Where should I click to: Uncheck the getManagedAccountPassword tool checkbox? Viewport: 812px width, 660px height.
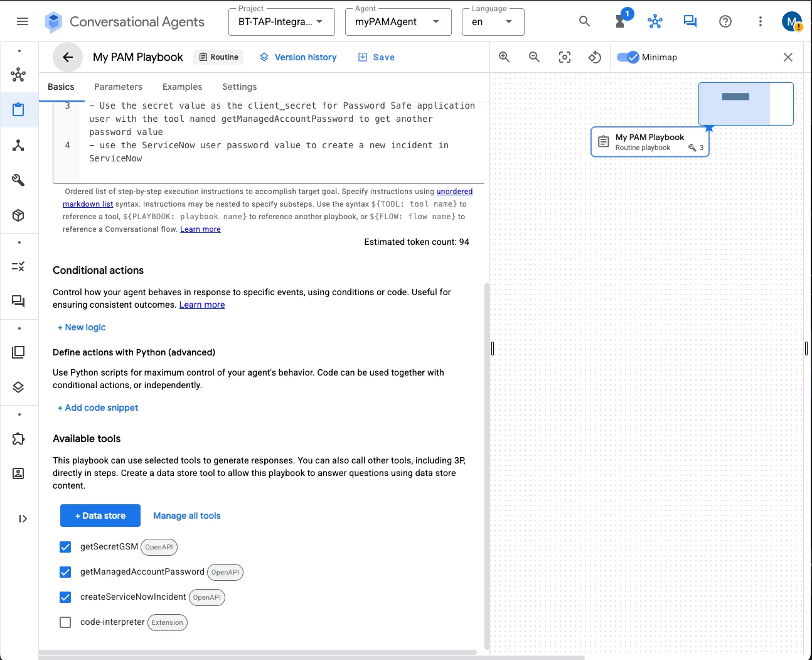(x=65, y=572)
